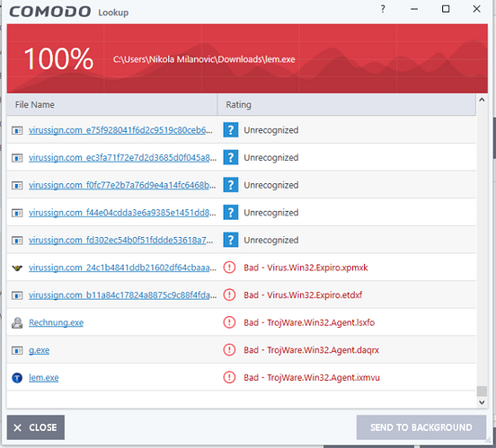
Task: Select text Bad - TrojWare.Win32.Agent.daqrx
Action: [311, 350]
